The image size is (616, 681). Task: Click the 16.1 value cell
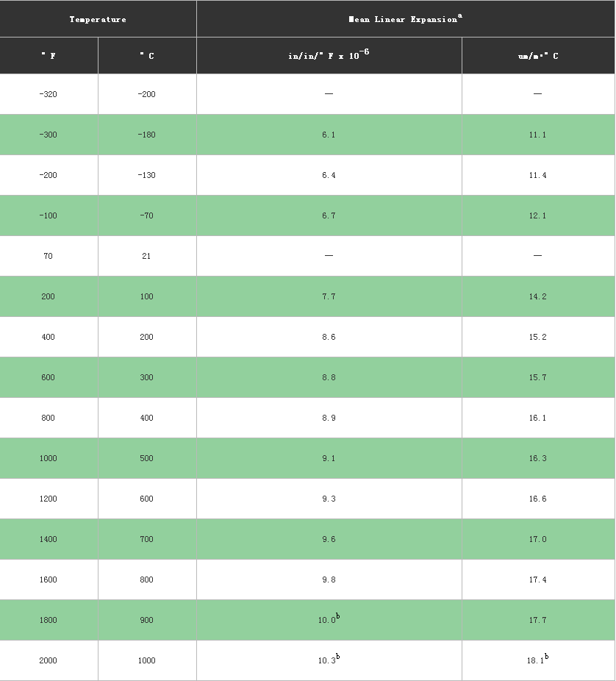click(538, 418)
